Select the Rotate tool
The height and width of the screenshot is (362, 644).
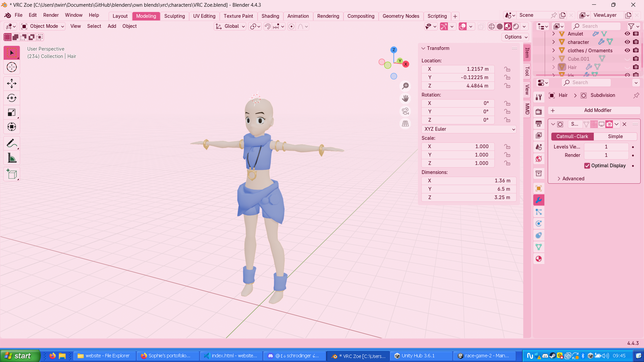point(12,98)
